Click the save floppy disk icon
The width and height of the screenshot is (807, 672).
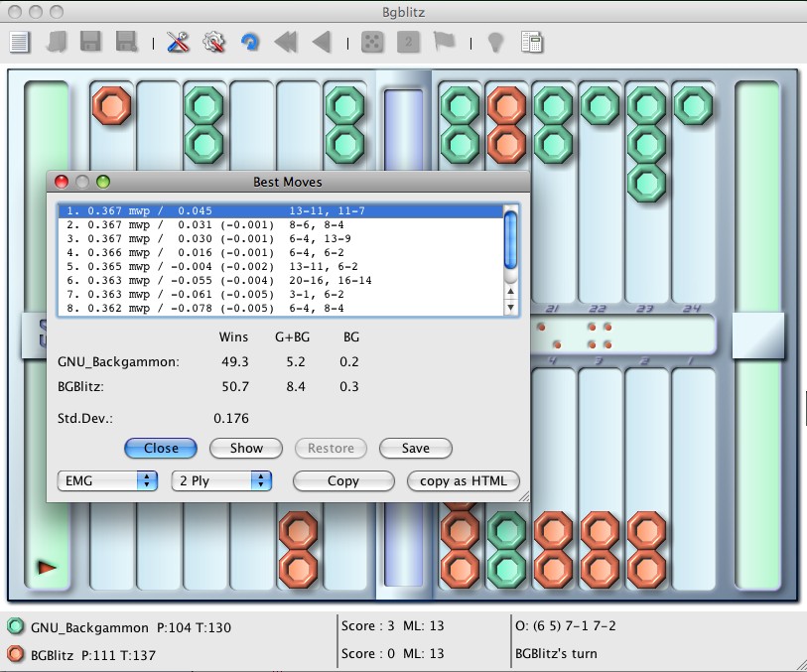(x=90, y=42)
